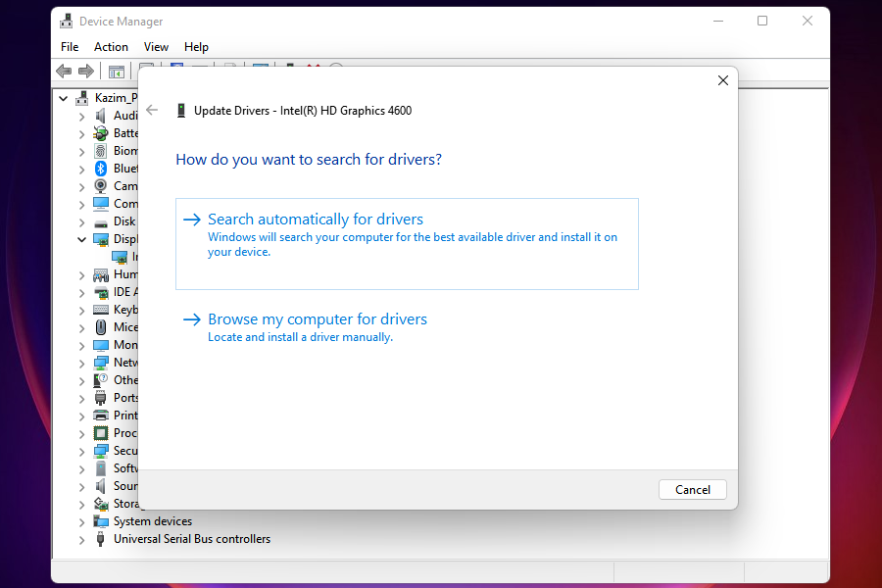Image resolution: width=882 pixels, height=588 pixels.
Task: Select the Print queues printer icon
Action: (x=101, y=416)
